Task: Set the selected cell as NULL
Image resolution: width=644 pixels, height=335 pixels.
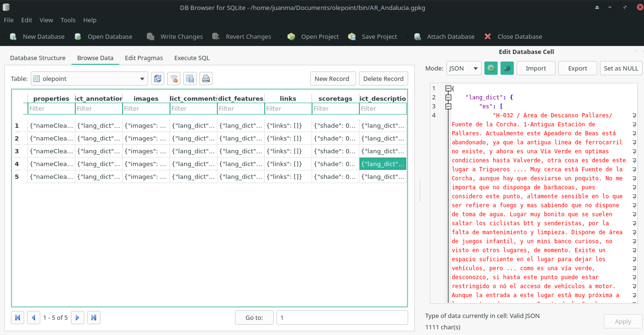Action: pos(621,68)
